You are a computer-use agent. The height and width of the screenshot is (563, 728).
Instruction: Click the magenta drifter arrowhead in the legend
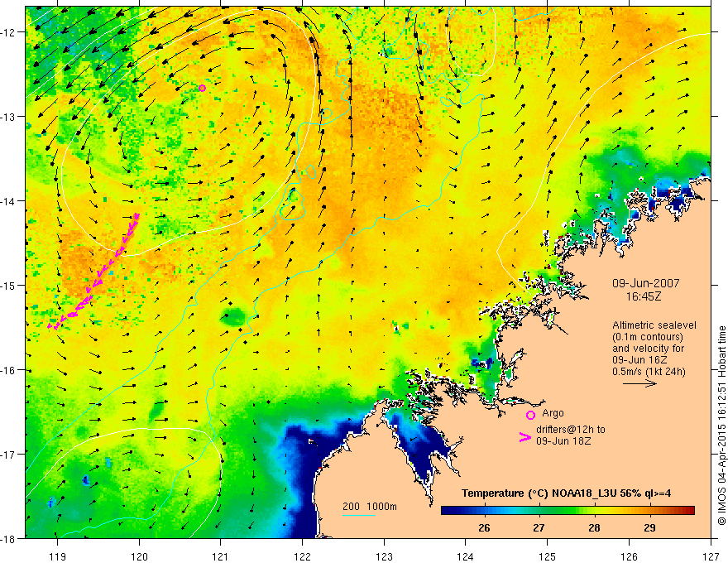click(x=524, y=437)
